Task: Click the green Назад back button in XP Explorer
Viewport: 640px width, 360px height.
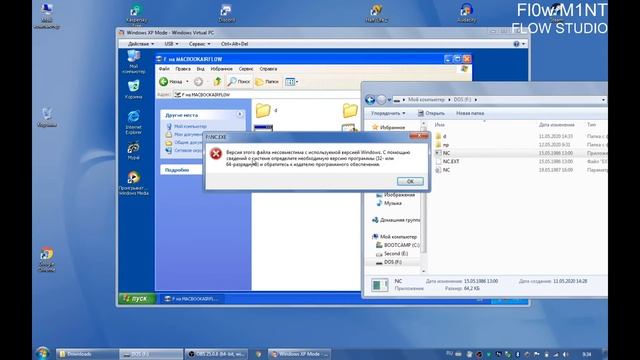Action: pyautogui.click(x=171, y=82)
